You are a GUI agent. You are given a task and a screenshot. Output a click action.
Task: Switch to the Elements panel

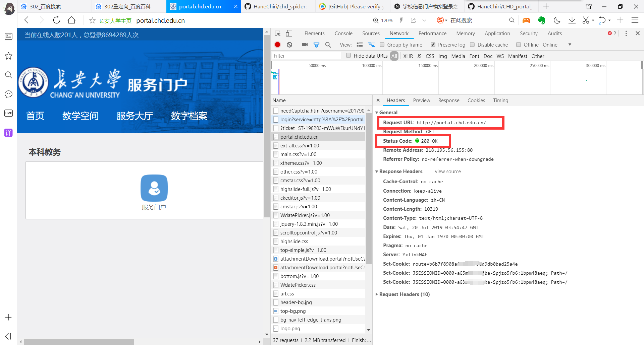click(x=314, y=33)
